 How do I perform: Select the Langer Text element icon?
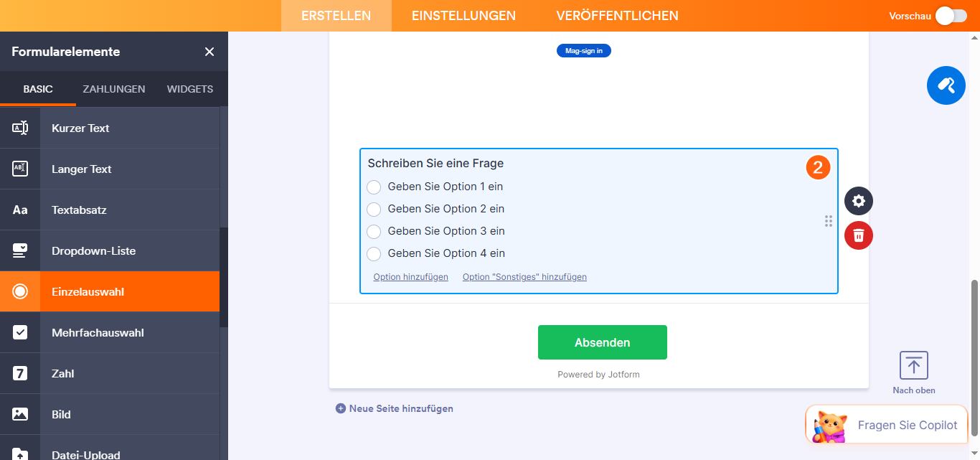[x=20, y=168]
